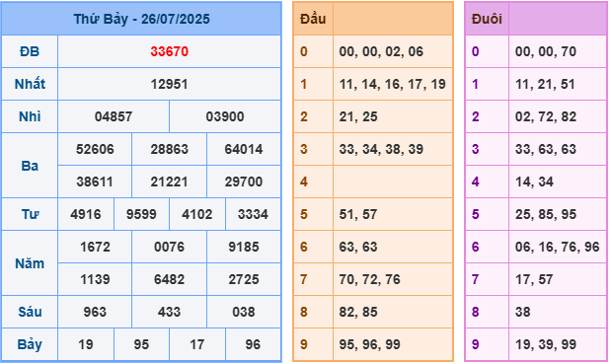
Task: Select fourth prize number 9599
Action: pos(141,214)
